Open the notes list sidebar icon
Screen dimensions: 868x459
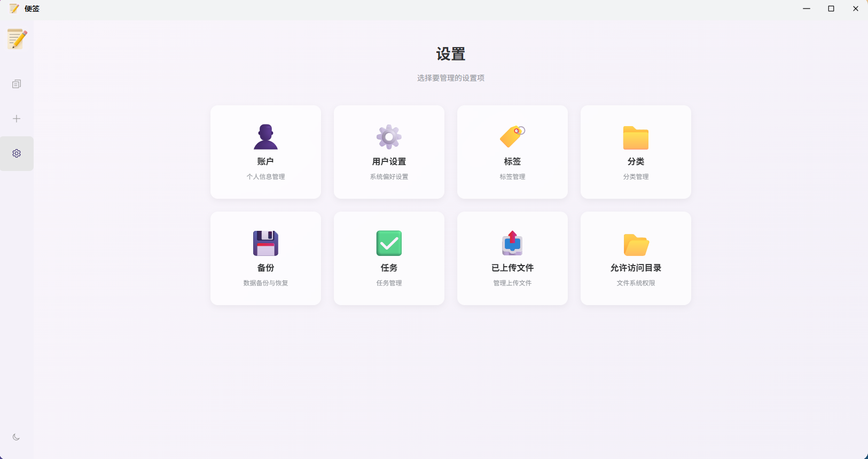17,84
